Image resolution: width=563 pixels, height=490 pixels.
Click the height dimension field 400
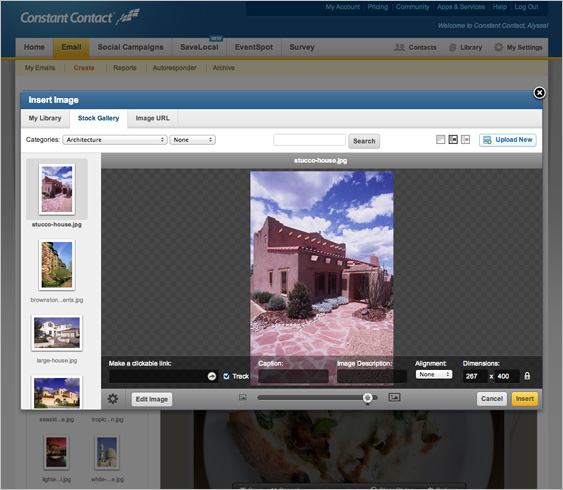point(506,376)
